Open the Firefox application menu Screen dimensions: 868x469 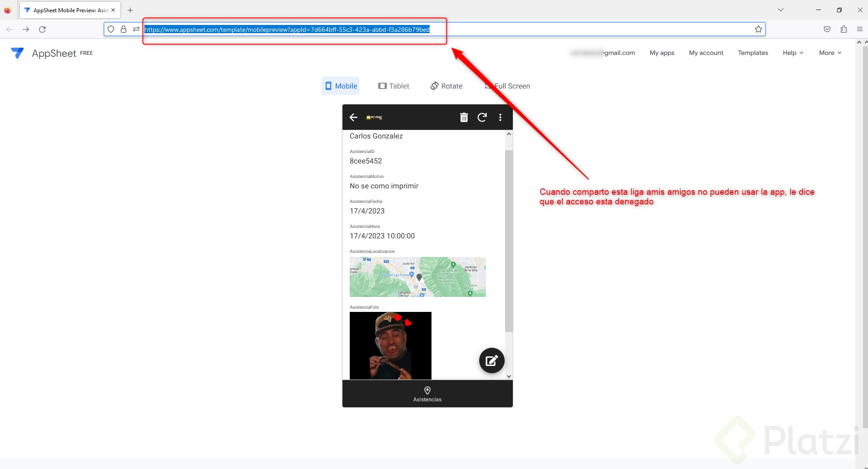(x=860, y=30)
